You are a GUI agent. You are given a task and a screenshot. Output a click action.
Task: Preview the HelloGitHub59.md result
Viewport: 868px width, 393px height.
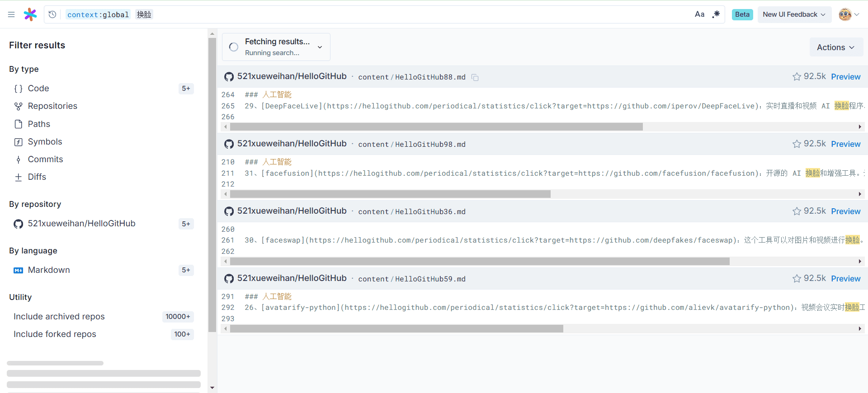(845, 279)
